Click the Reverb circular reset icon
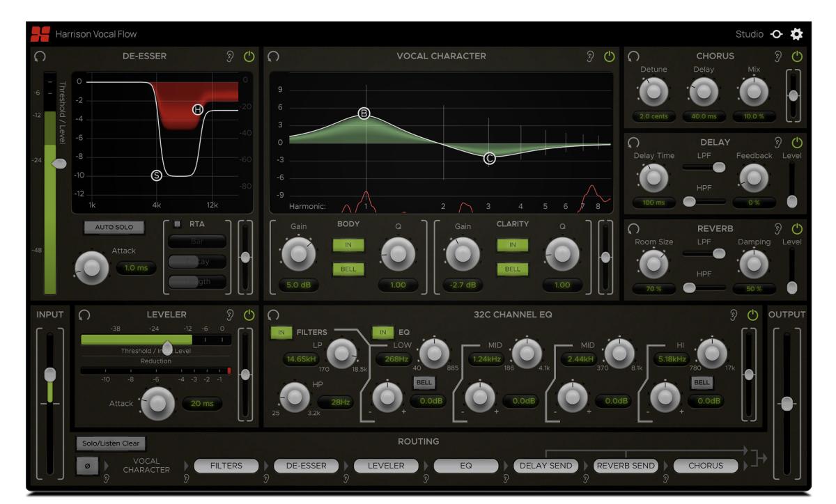 (x=633, y=228)
